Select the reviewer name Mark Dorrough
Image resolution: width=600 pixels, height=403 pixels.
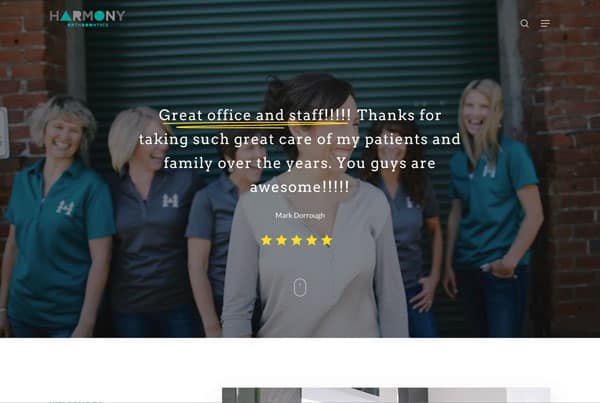coord(300,215)
